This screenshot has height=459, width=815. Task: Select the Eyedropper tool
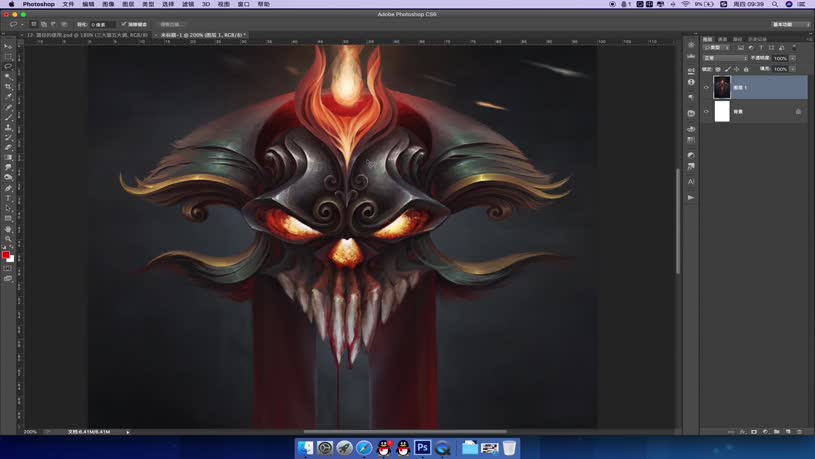click(8, 97)
